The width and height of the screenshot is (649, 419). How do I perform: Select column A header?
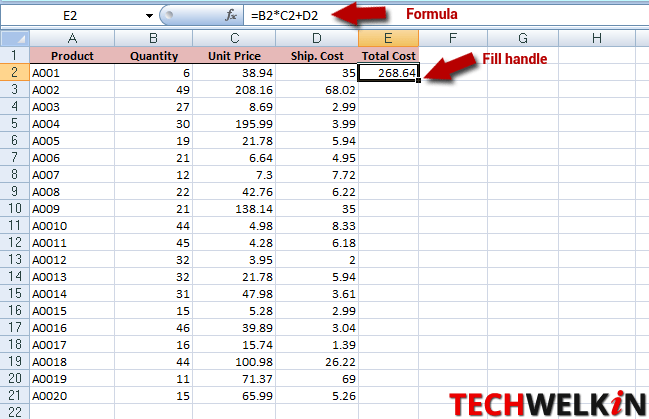[72, 39]
